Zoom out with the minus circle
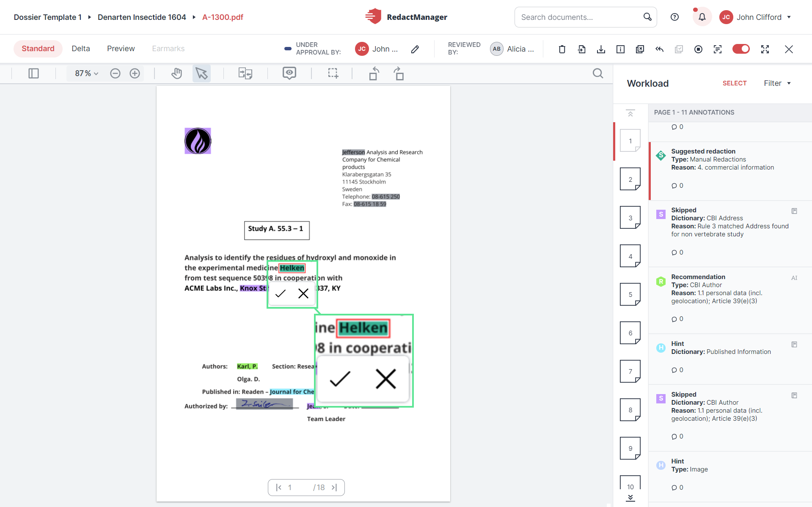812x507 pixels. 115,74
